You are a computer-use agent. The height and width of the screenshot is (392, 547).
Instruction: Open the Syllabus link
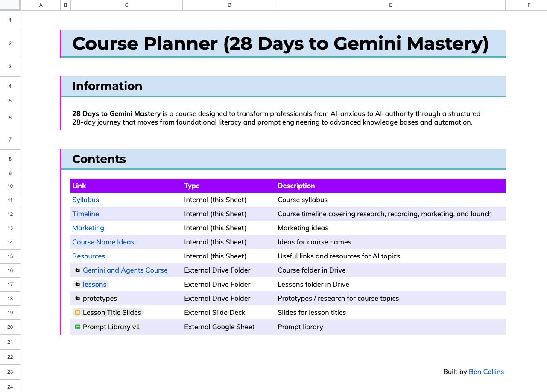coord(85,200)
